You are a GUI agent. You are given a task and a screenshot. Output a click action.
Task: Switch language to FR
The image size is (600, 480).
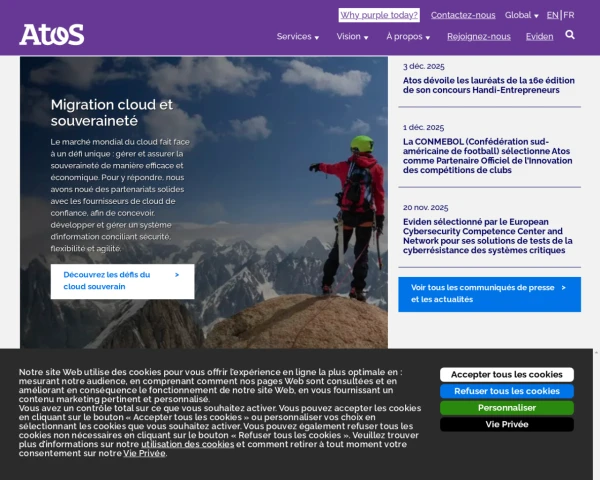click(x=569, y=15)
